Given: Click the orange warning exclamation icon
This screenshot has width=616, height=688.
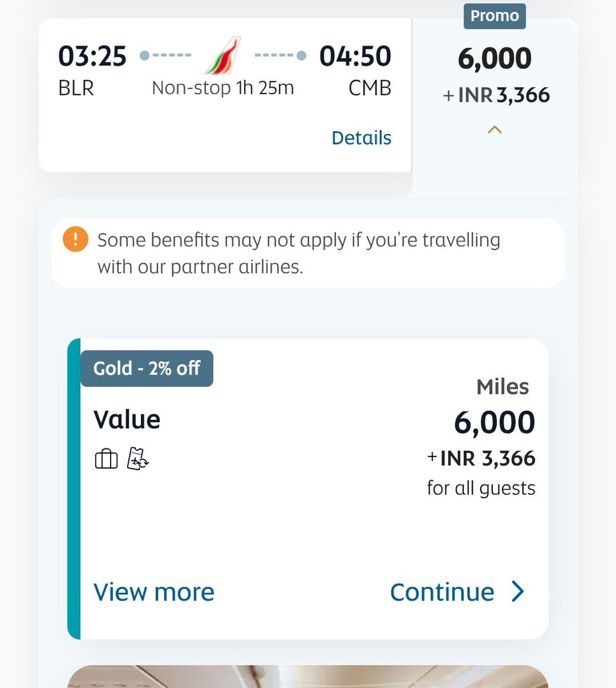Looking at the screenshot, I should (x=76, y=239).
